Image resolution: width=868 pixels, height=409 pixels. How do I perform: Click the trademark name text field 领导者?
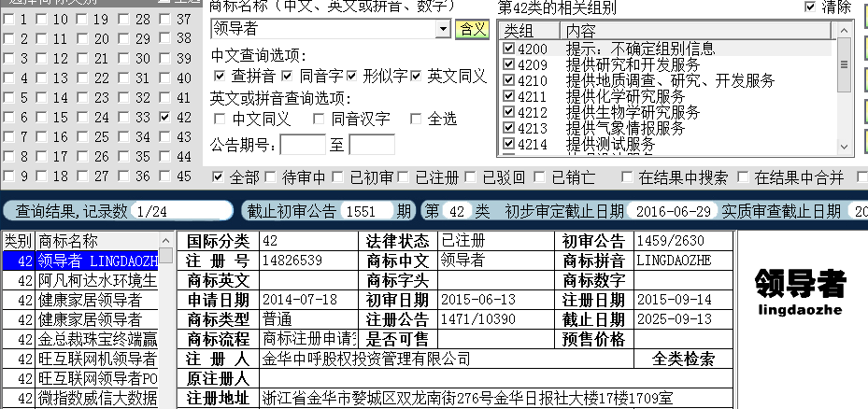click(323, 29)
